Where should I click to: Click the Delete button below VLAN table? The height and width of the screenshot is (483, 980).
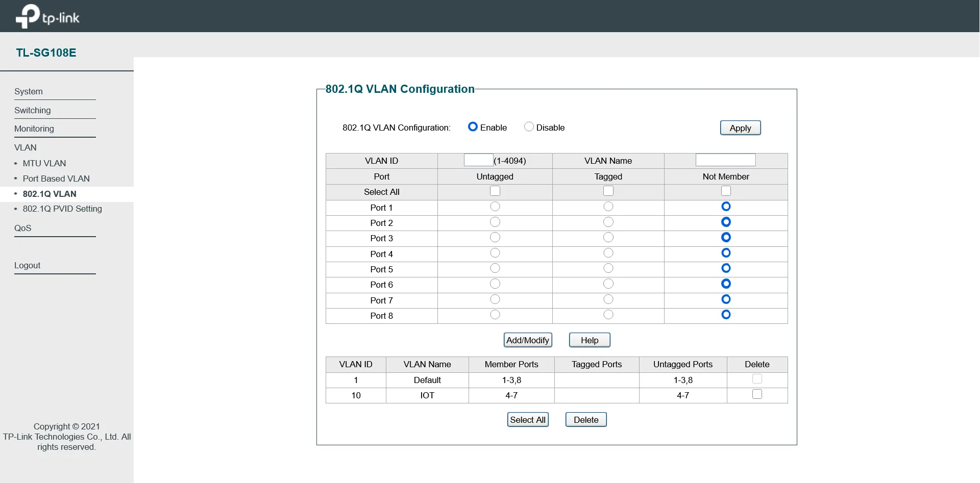click(x=586, y=420)
